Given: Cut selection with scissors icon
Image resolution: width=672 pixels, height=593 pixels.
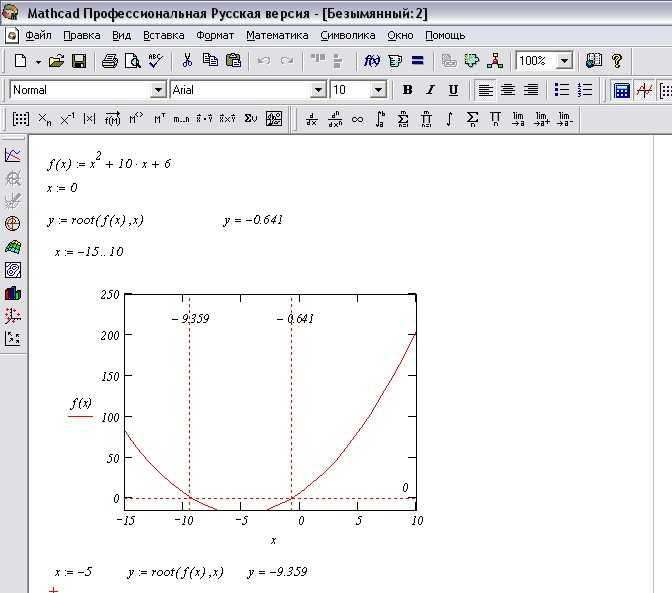Looking at the screenshot, I should pyautogui.click(x=187, y=61).
